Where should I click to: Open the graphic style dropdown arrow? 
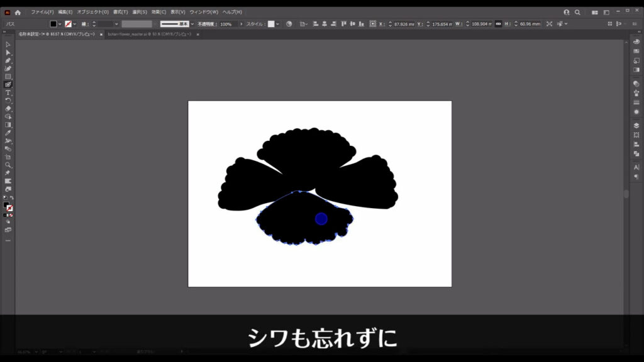pos(277,24)
